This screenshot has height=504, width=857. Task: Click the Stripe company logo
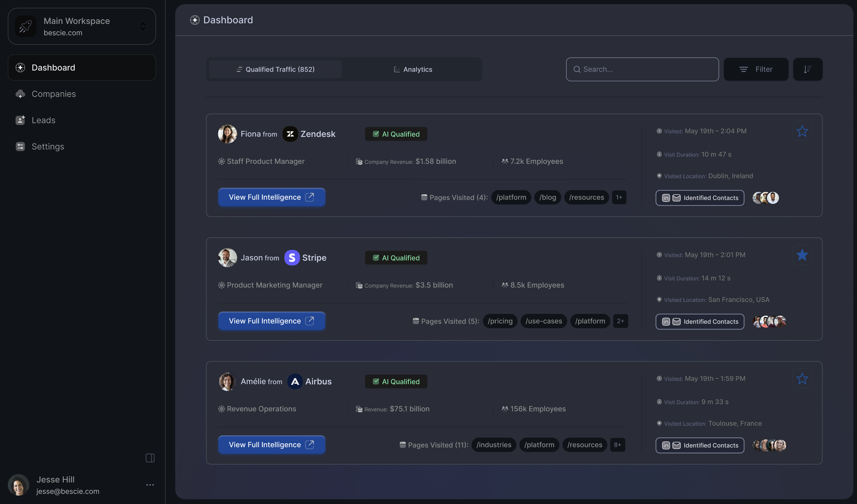292,258
